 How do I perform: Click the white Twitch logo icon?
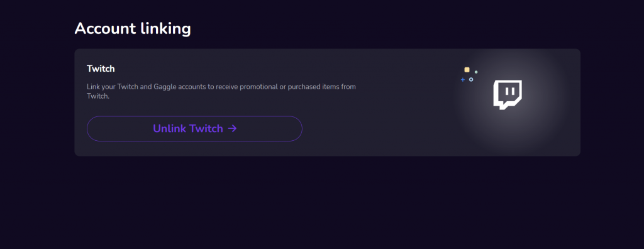pos(508,95)
